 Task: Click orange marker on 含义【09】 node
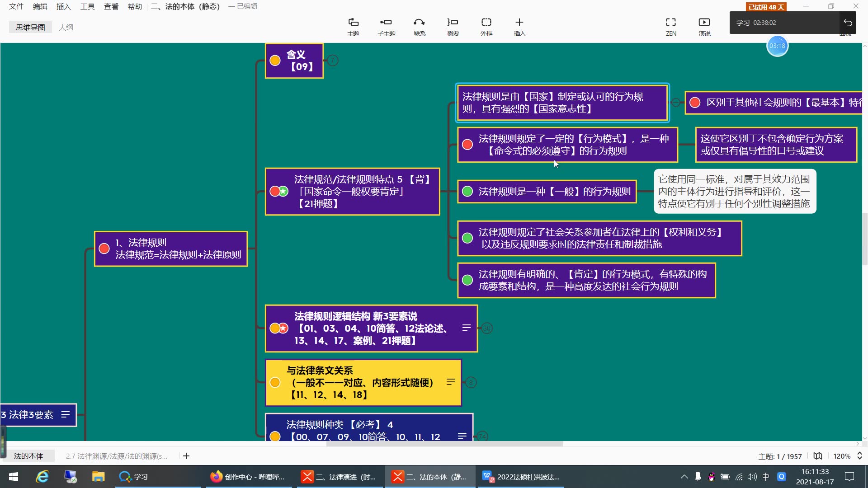[275, 61]
